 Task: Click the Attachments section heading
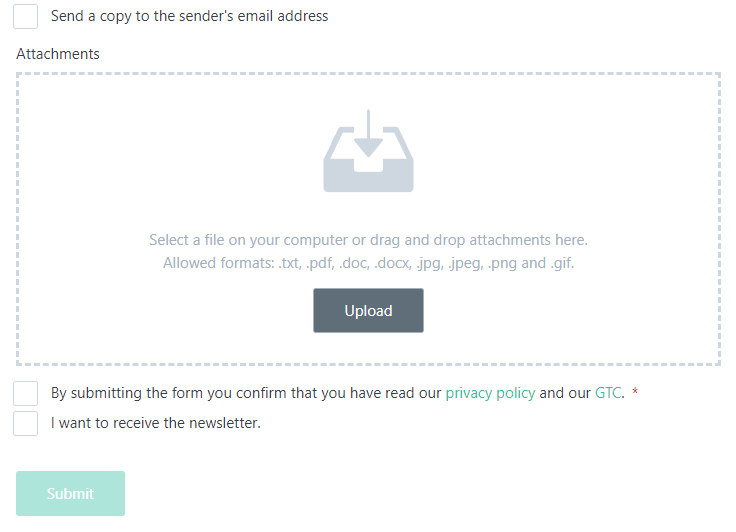click(58, 54)
